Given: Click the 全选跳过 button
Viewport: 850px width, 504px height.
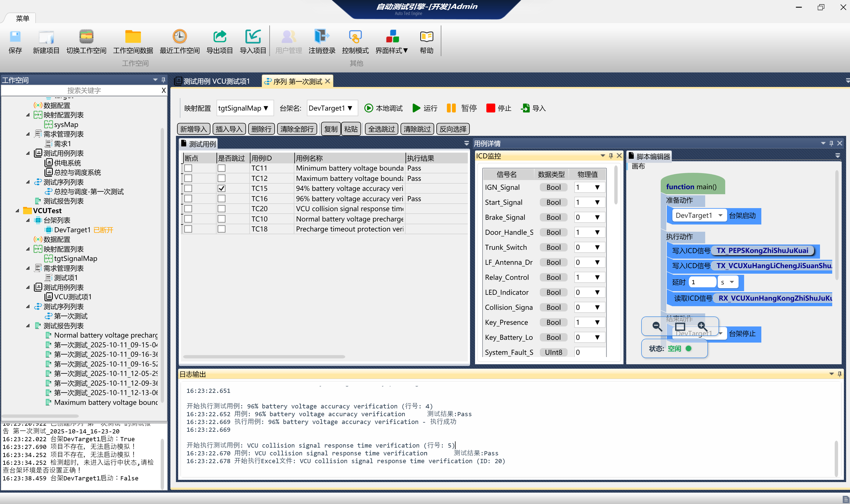Looking at the screenshot, I should (381, 129).
